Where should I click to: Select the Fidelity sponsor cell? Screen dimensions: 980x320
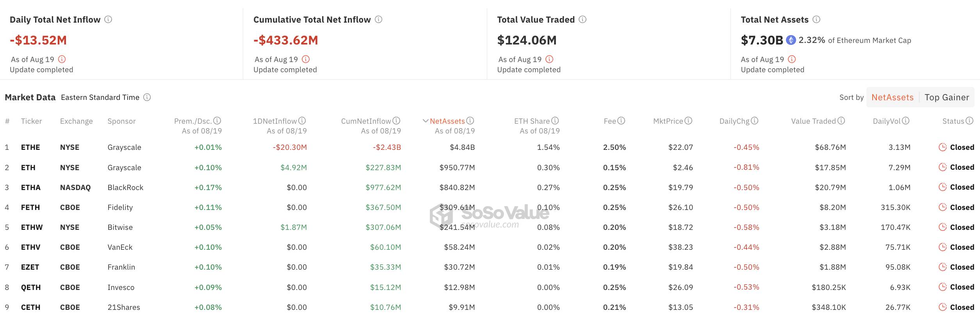pos(120,208)
